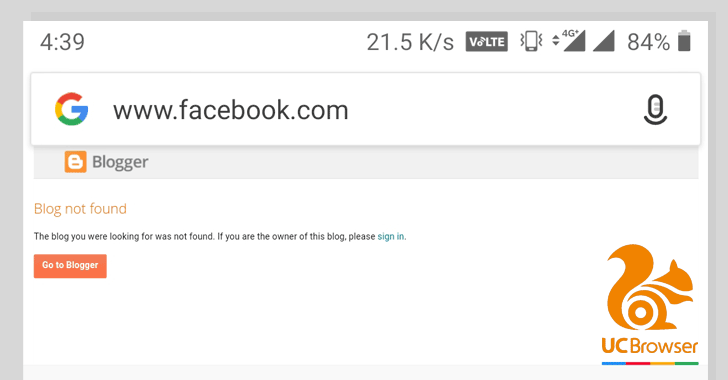Tap the second SIM signal icon
Viewport: 728px width, 380px height.
604,41
